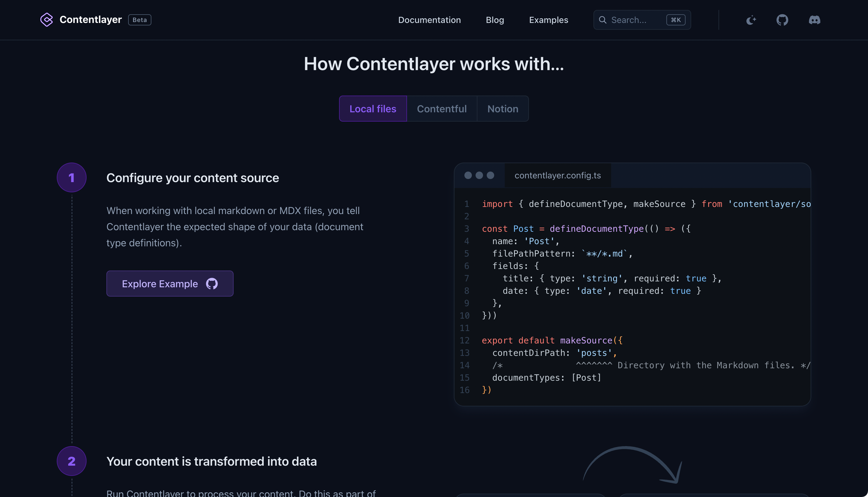868x497 pixels.
Task: Click the step 1 numbered circle
Action: pos(71,177)
